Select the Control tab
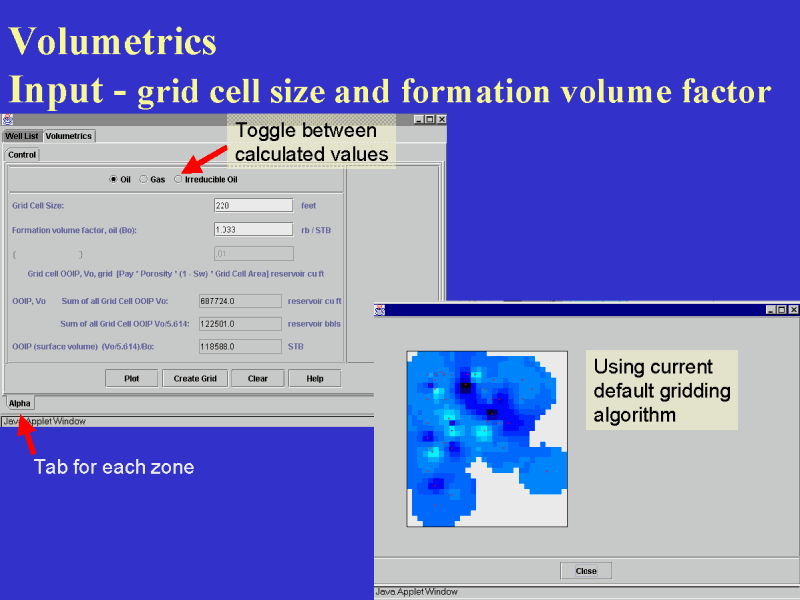 pos(22,155)
